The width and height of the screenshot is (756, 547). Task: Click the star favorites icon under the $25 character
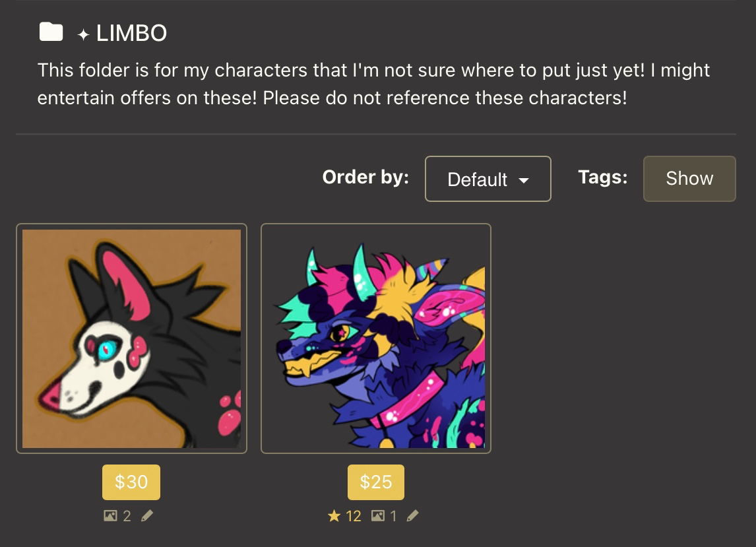pos(334,516)
